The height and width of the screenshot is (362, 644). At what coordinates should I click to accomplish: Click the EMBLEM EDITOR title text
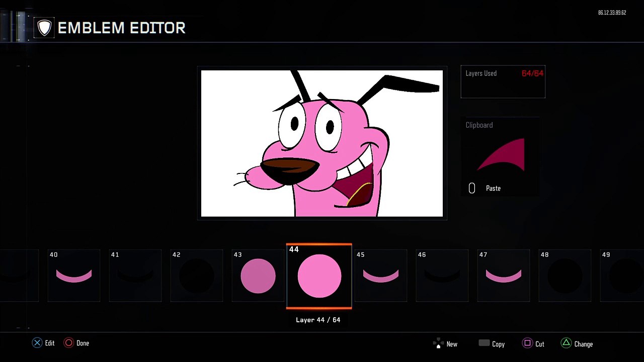pyautogui.click(x=122, y=28)
